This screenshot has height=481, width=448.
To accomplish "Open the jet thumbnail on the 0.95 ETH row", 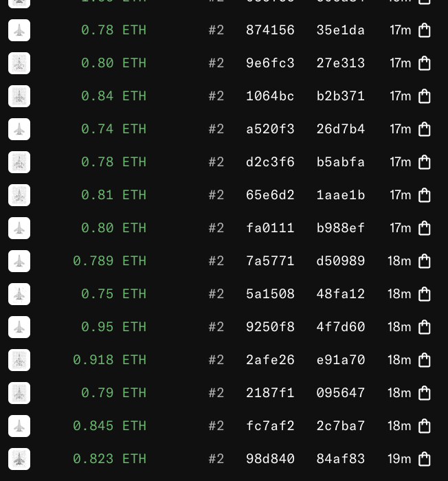I will coord(19,327).
